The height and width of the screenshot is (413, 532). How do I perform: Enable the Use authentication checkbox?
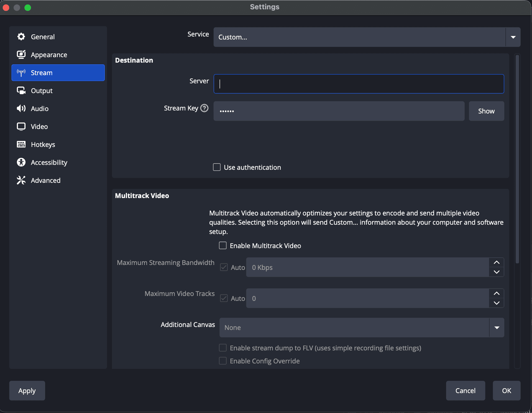[216, 167]
